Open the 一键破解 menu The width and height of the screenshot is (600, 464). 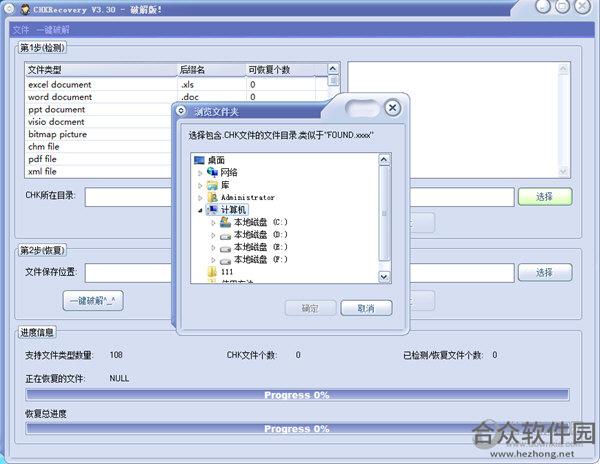pos(53,30)
